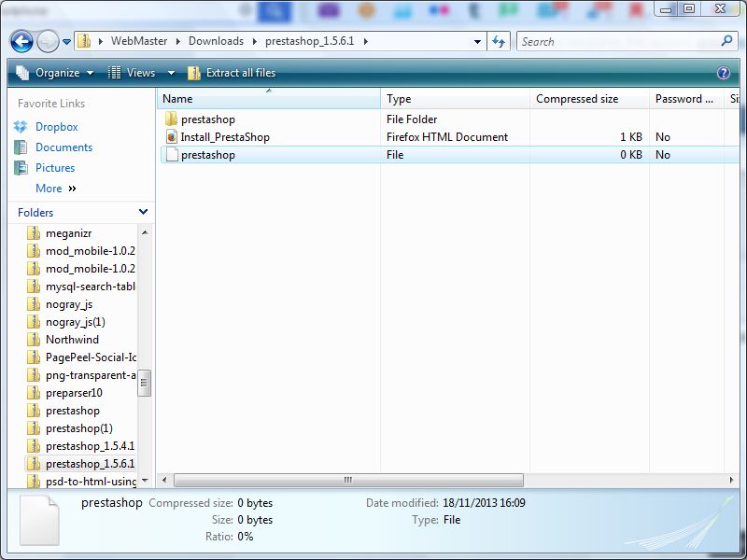The height and width of the screenshot is (560, 747).
Task: Select meganizr in the folder tree
Action: click(x=68, y=233)
